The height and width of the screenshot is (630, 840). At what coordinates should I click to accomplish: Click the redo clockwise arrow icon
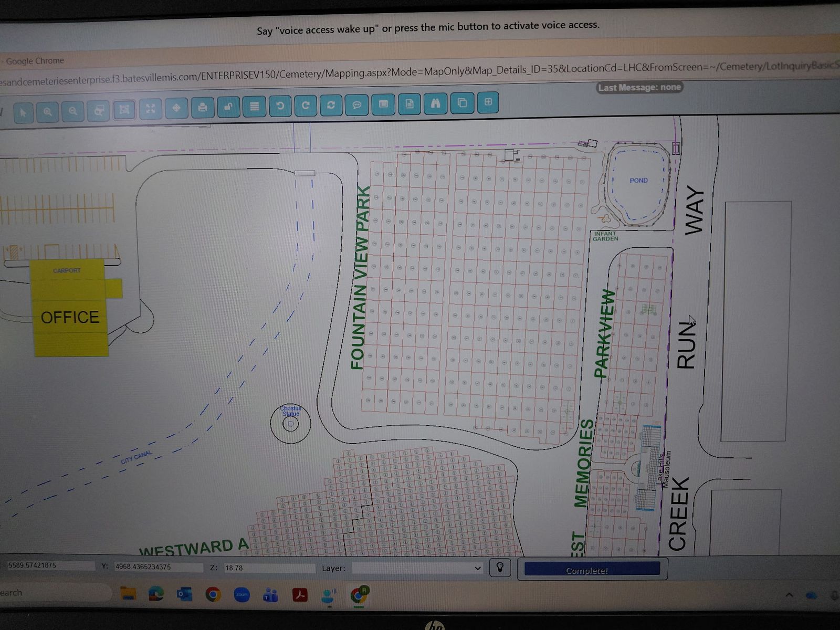(x=306, y=105)
